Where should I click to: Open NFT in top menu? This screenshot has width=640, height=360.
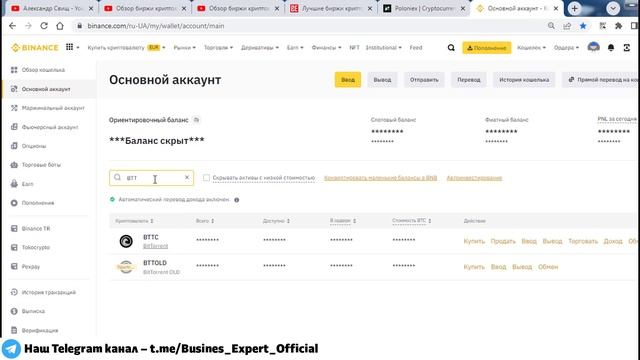354,48
